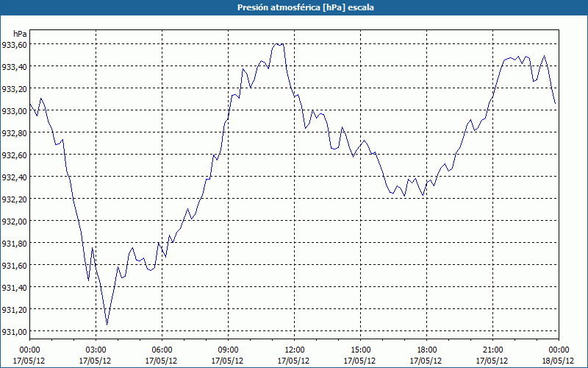Click the hPa unit label
This screenshot has height=368, width=588.
point(20,34)
